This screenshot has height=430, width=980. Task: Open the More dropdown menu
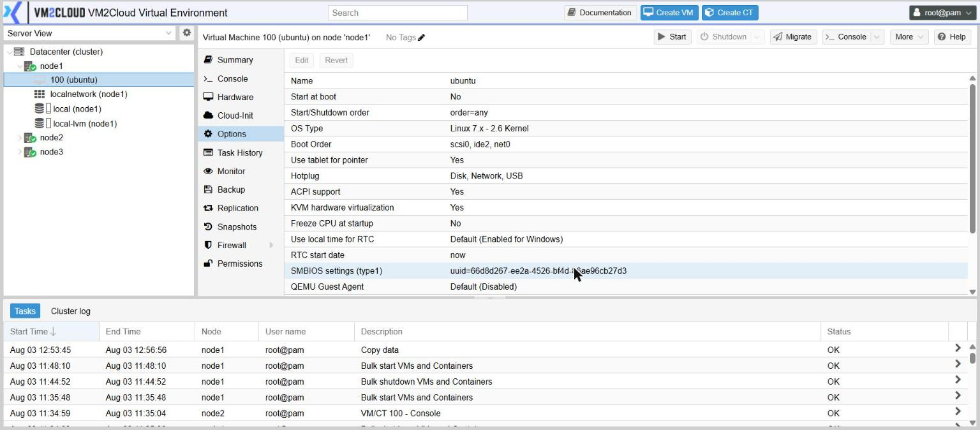(x=910, y=37)
